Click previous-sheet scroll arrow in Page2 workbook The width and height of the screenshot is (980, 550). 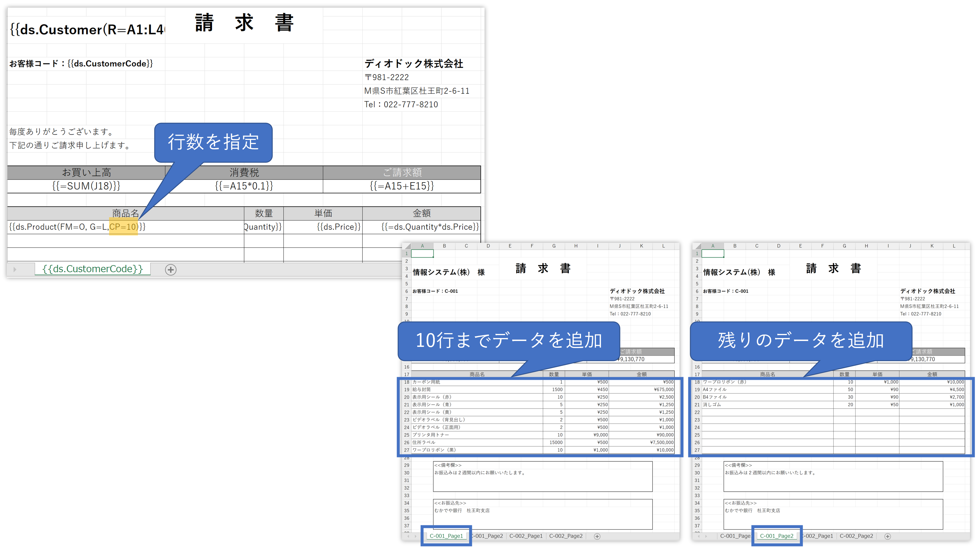pos(699,536)
